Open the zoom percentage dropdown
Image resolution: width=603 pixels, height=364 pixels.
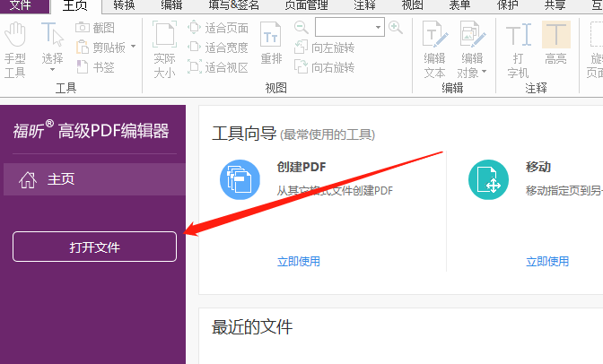[x=378, y=28]
